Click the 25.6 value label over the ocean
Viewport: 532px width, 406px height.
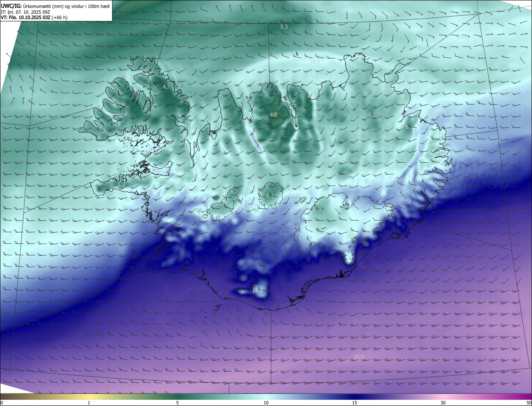click(x=359, y=357)
